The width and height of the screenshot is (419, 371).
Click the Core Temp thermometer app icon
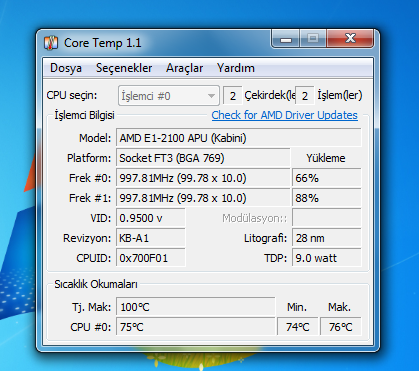pos(51,43)
